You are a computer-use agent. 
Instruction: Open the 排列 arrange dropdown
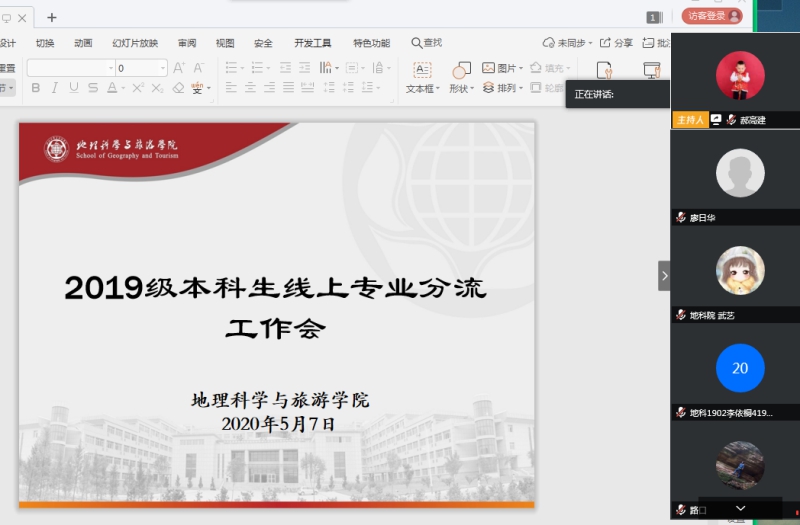click(521, 88)
